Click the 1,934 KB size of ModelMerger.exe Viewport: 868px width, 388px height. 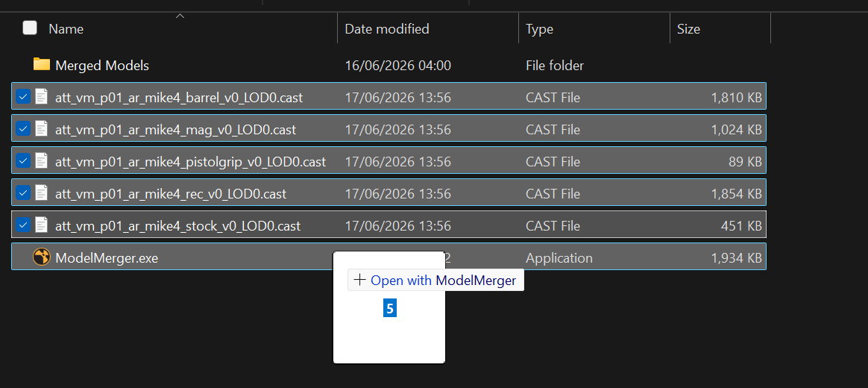tap(736, 258)
